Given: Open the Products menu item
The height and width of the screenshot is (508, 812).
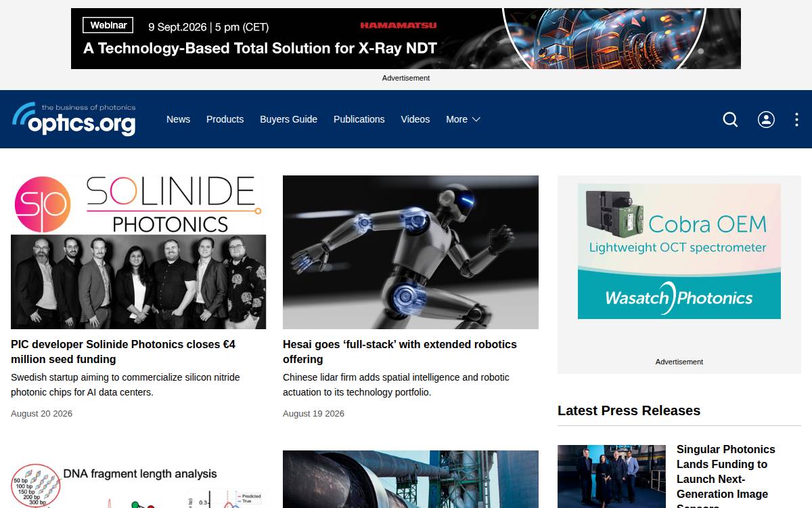Looking at the screenshot, I should pyautogui.click(x=225, y=119).
